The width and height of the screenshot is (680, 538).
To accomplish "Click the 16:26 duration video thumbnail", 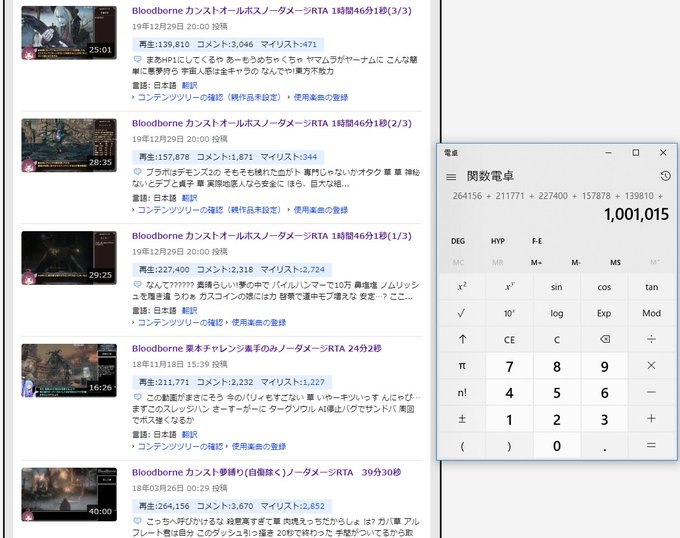I will point(69,371).
